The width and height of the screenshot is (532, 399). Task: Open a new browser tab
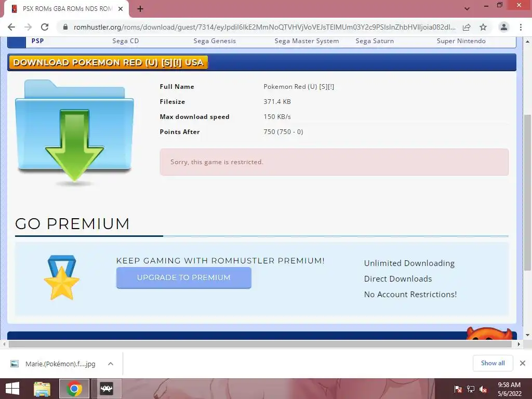pos(140,9)
